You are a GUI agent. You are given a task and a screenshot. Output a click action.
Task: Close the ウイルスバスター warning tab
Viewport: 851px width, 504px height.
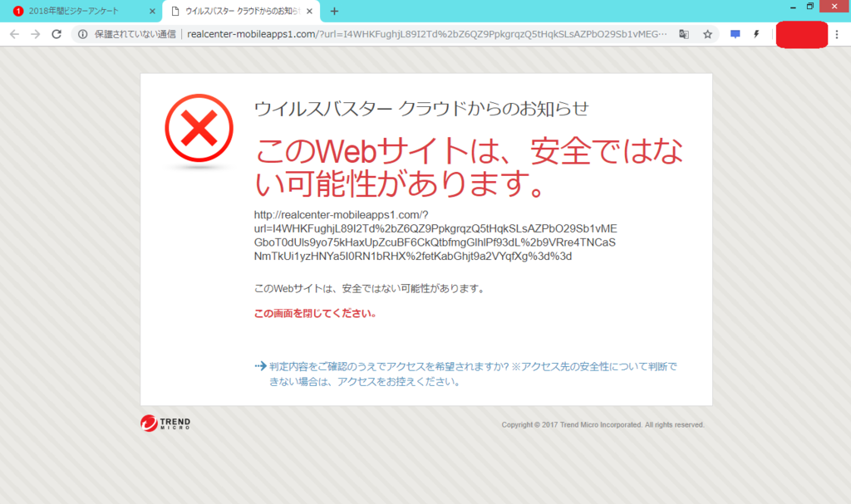[x=309, y=11]
